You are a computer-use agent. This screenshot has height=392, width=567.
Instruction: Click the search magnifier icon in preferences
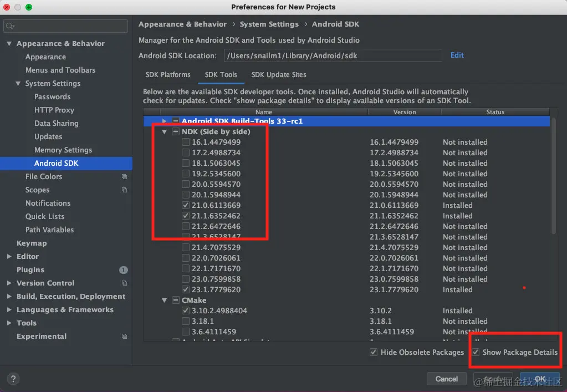pos(10,26)
